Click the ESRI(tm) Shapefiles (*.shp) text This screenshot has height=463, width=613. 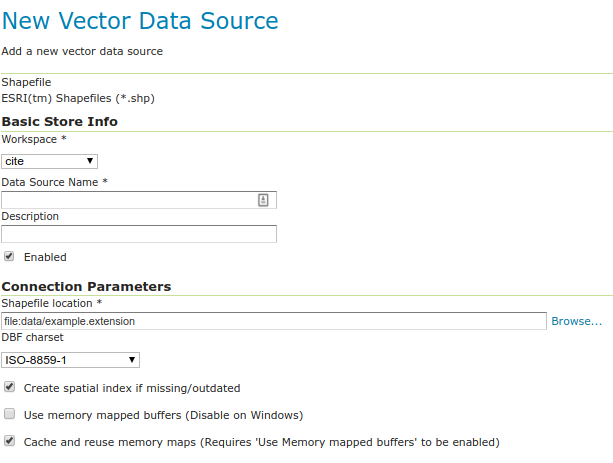point(78,98)
